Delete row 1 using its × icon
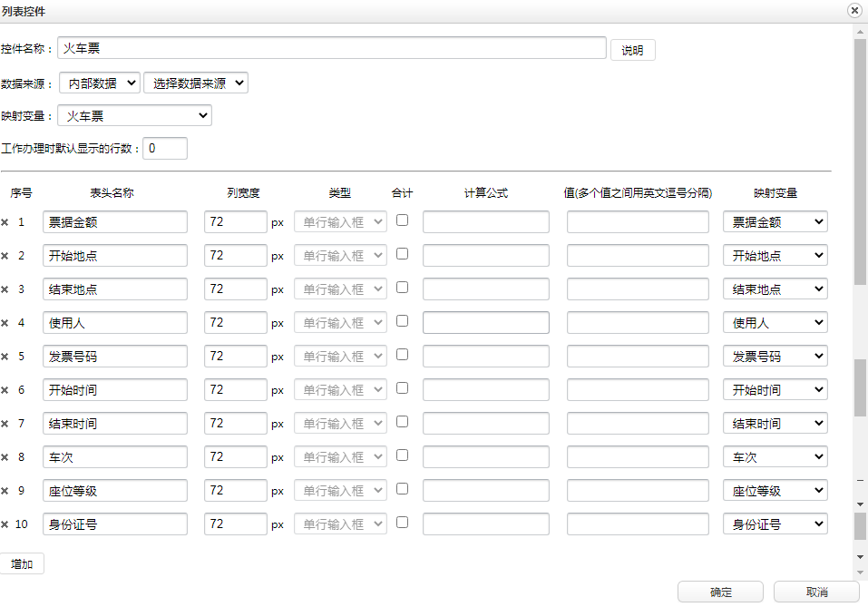 pyautogui.click(x=5, y=222)
